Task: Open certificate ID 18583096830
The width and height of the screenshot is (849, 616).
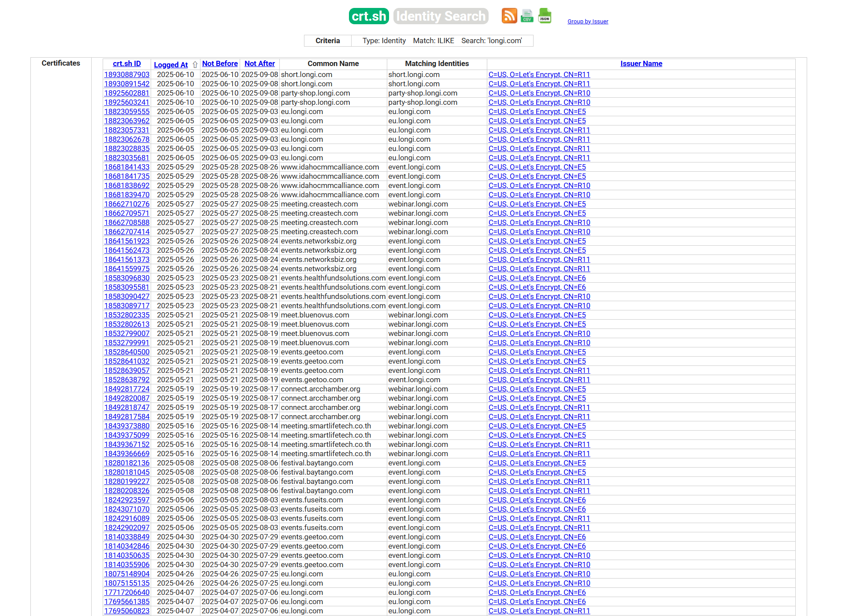Action: coord(126,278)
